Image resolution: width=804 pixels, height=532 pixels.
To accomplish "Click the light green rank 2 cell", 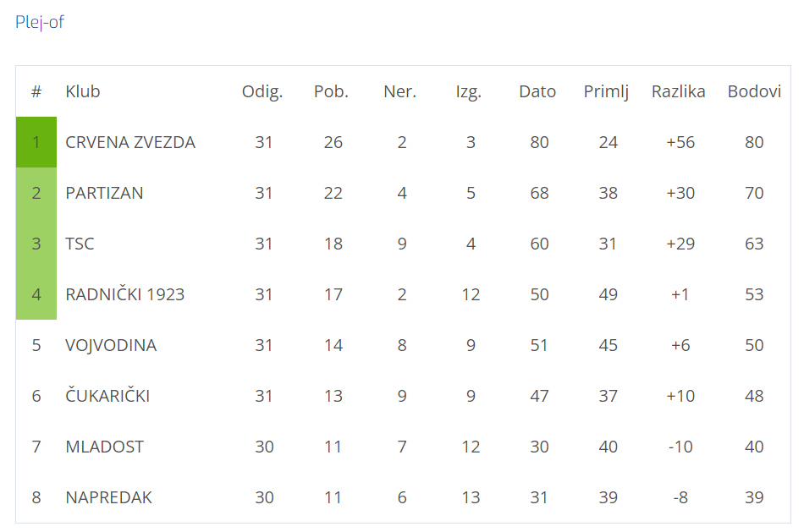I will [36, 193].
